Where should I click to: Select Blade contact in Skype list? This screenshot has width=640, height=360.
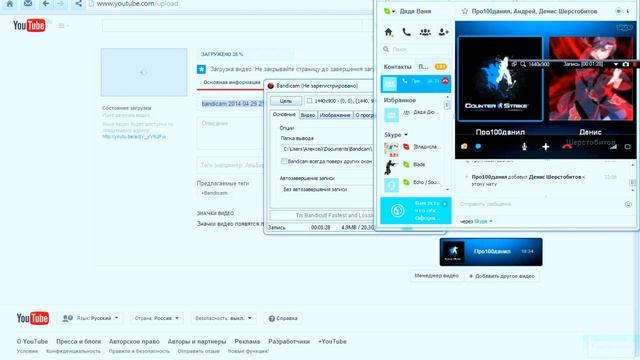(412, 165)
